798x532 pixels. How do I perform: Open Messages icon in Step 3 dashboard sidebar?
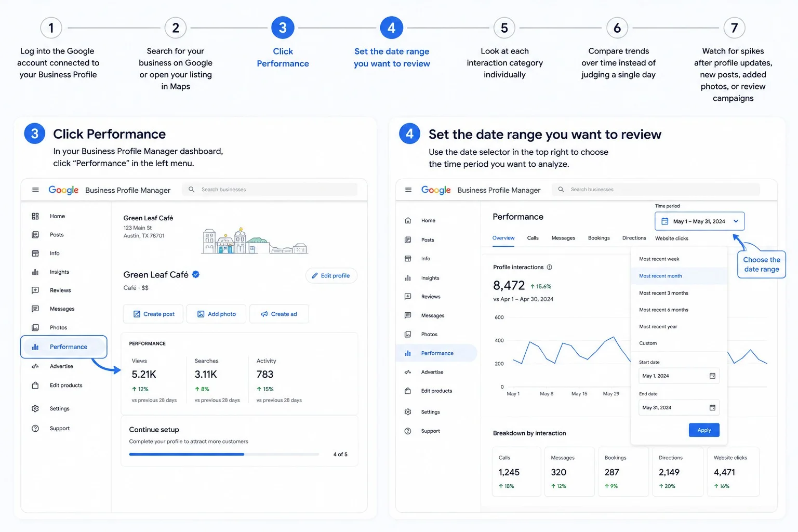pos(35,309)
